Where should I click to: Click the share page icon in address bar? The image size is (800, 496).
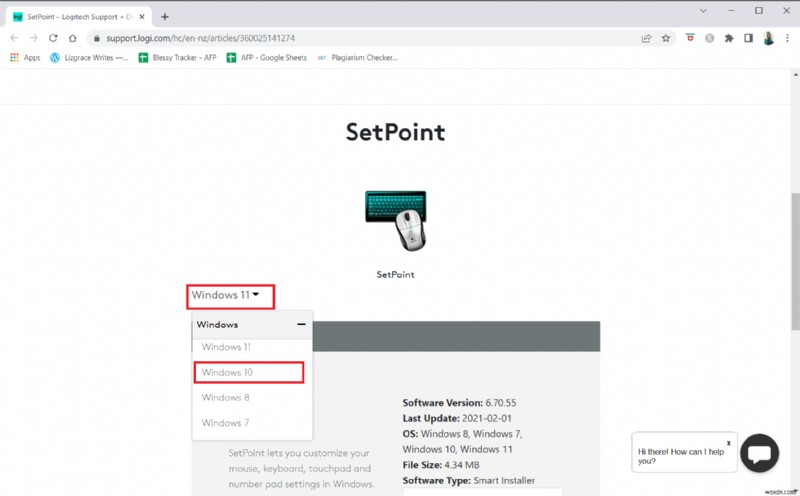647,38
